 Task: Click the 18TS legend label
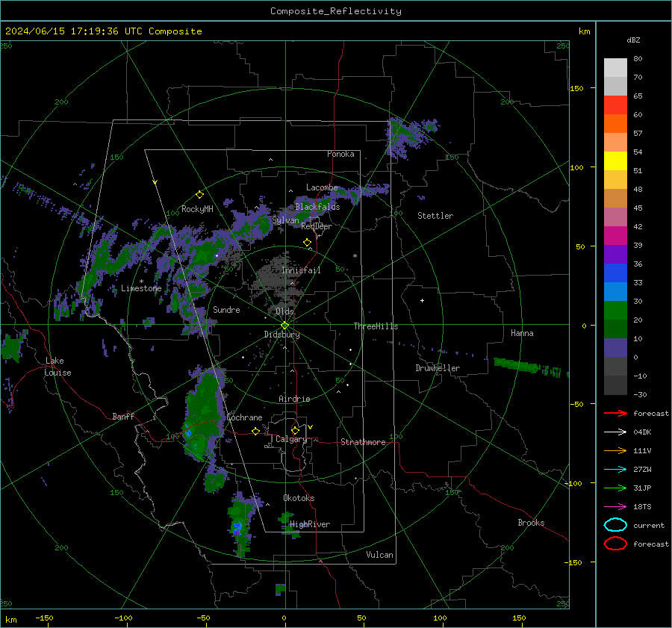click(x=642, y=507)
